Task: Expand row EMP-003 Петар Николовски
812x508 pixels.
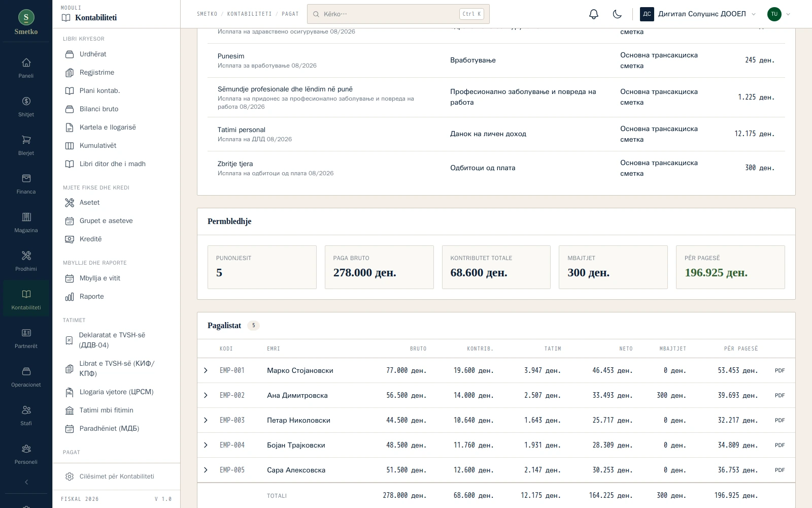Action: (206, 420)
